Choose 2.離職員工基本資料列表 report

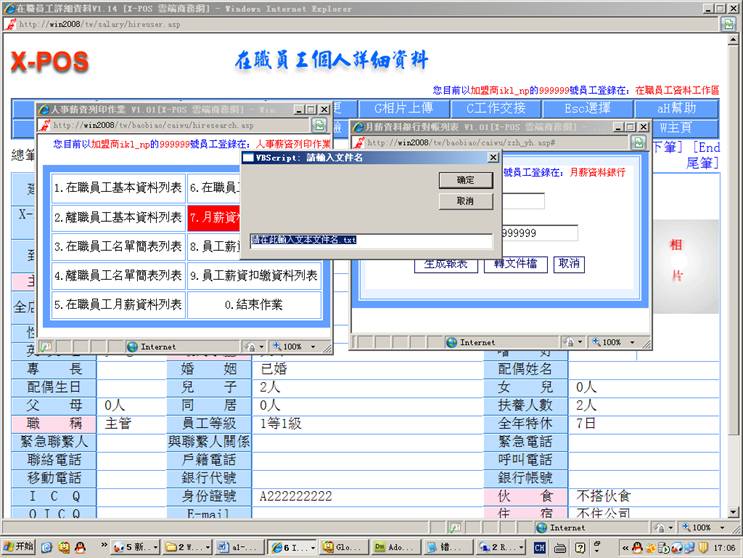(x=118, y=217)
